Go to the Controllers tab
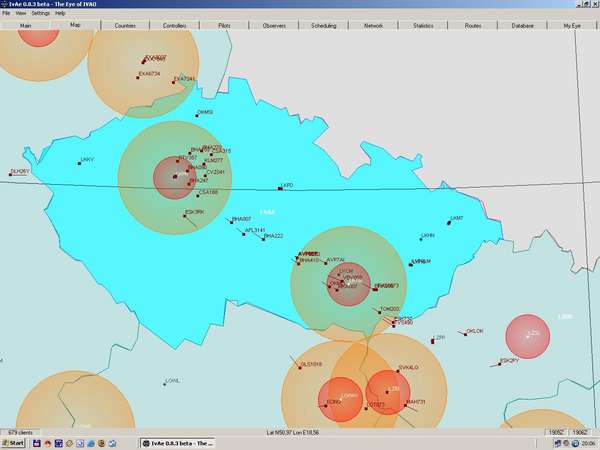The image size is (600, 450). [x=174, y=26]
